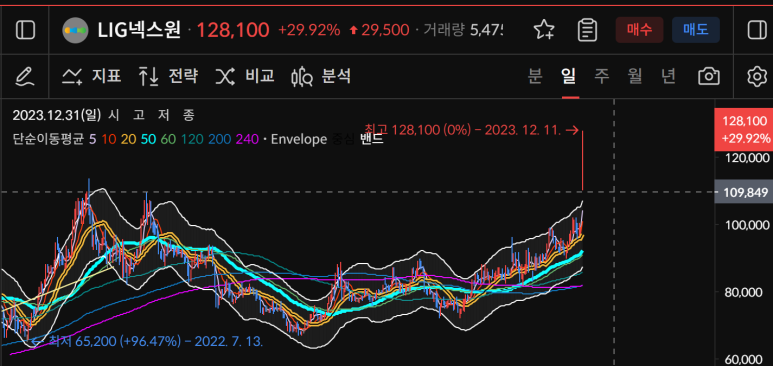Select moving average period 240
This screenshot has height=366, width=773.
tap(247, 140)
